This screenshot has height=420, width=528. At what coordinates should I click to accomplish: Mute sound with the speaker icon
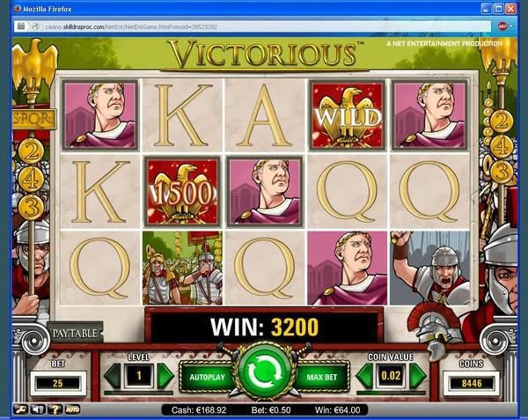(x=38, y=409)
